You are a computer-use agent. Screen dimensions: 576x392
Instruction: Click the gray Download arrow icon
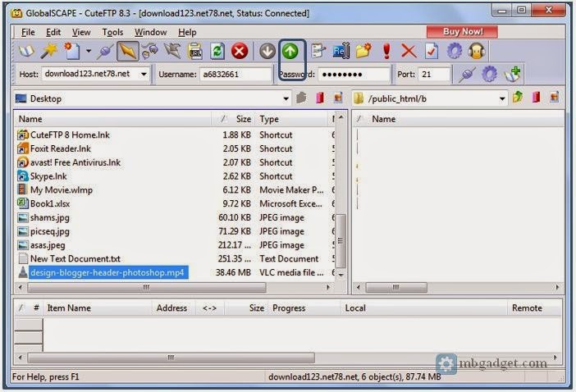(x=267, y=51)
